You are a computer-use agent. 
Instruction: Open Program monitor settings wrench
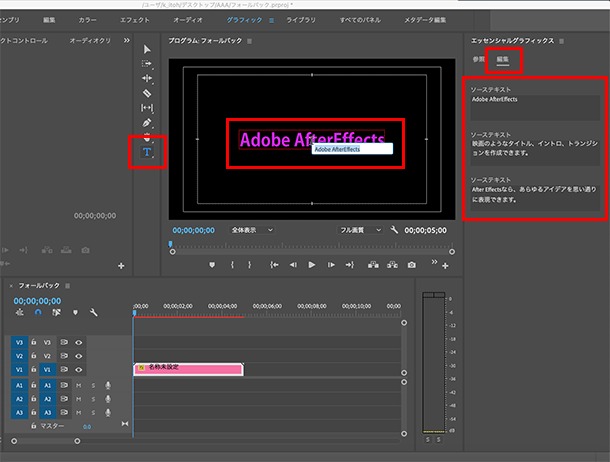[x=394, y=230]
